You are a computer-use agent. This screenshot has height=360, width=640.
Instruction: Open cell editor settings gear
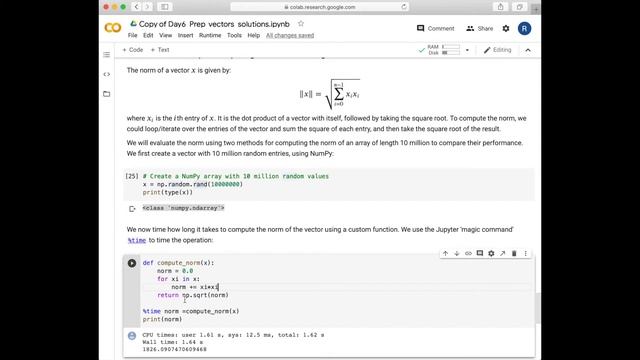[491, 253]
